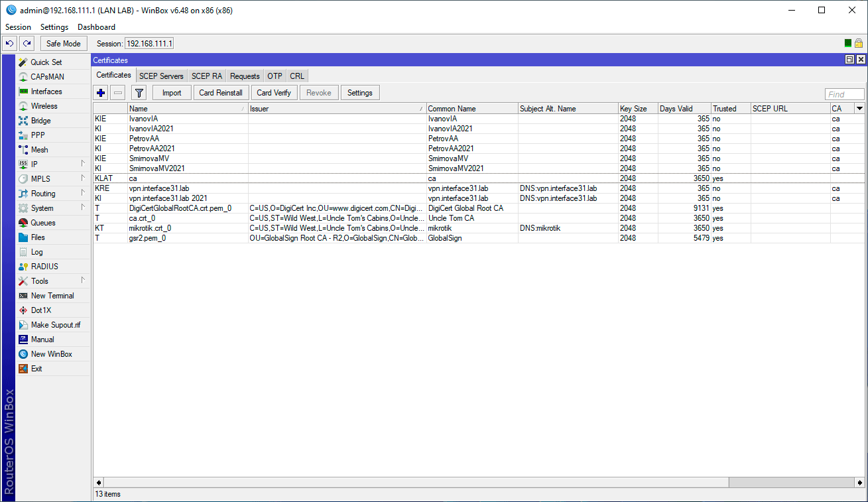
Task: Click the Card Verify button
Action: (273, 93)
